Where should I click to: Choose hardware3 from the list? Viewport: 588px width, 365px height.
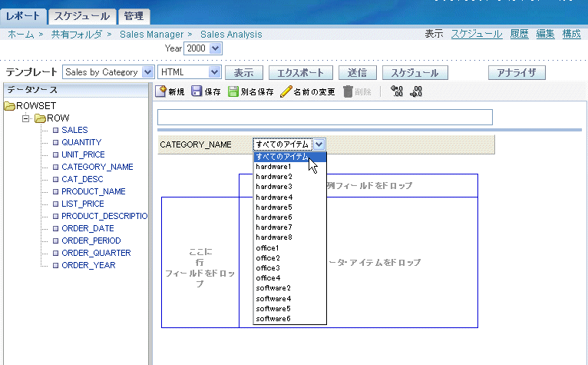coord(289,187)
